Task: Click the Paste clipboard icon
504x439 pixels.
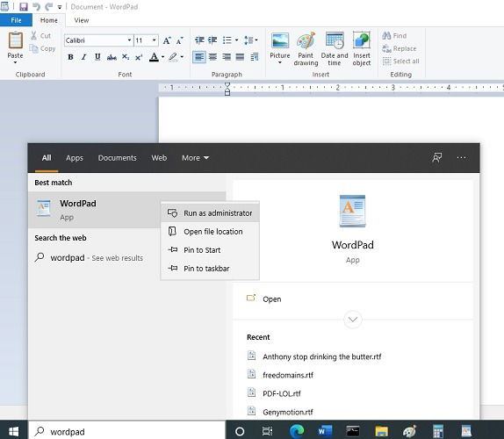Action: [x=15, y=41]
